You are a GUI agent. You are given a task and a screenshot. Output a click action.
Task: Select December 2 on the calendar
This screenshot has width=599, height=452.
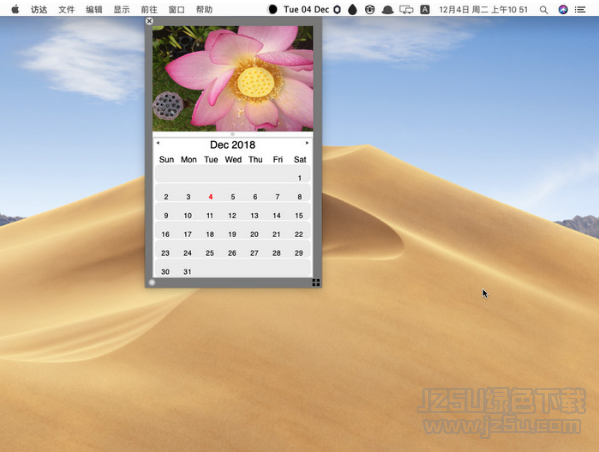(x=166, y=196)
